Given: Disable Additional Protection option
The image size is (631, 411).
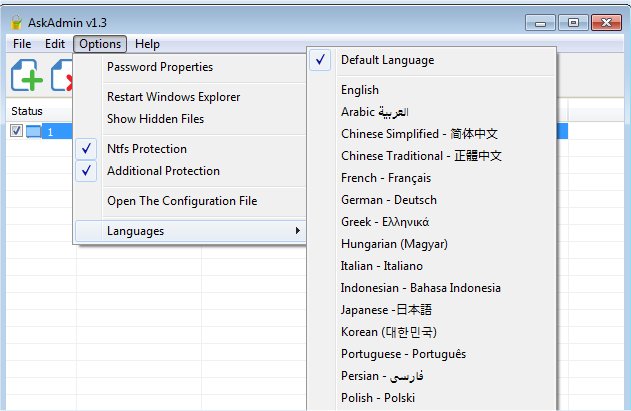Looking at the screenshot, I should click(x=163, y=171).
